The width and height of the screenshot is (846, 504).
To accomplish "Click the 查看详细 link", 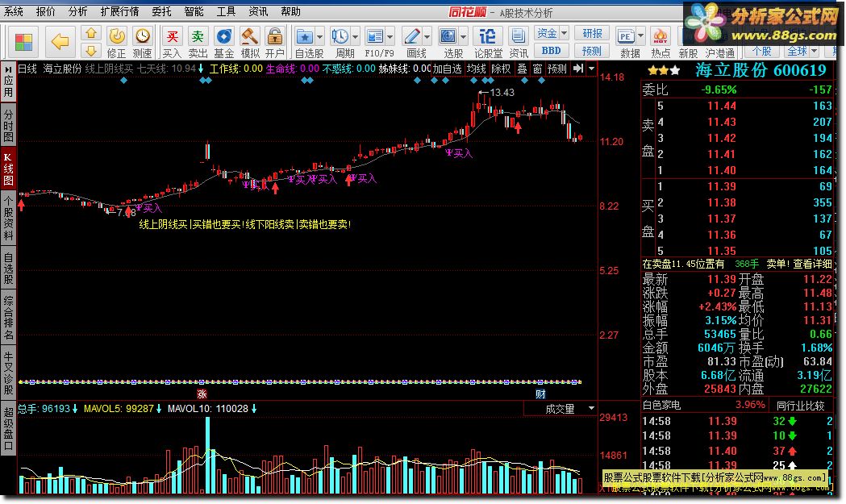I will coord(812,264).
